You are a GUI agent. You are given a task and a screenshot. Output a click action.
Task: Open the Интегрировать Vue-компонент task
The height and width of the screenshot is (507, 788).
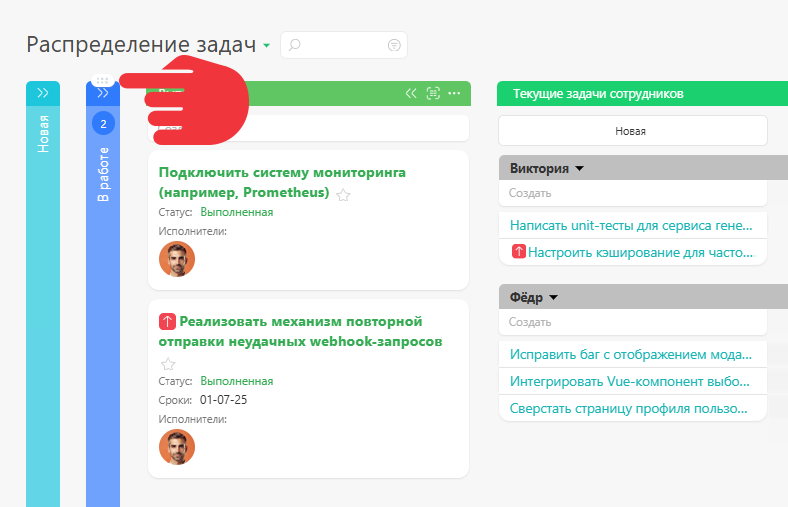point(630,382)
